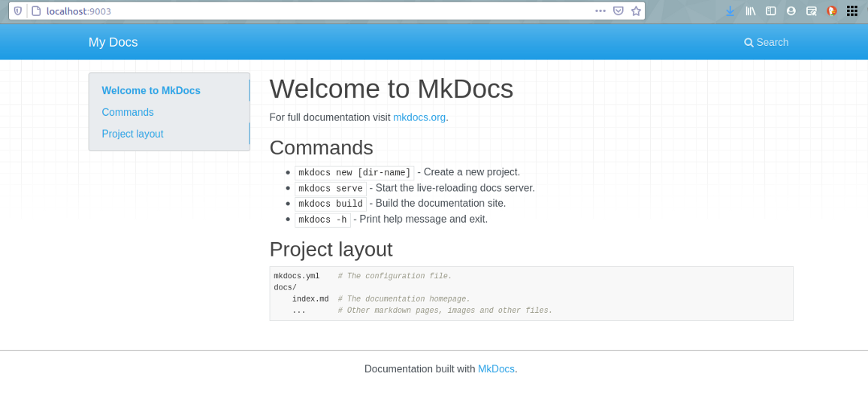
Task: Open the Library bookshelf icon
Action: [751, 11]
